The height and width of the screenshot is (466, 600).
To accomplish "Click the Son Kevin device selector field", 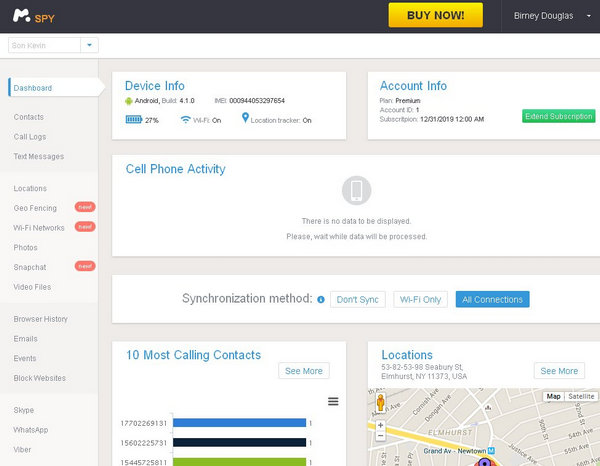I will pyautogui.click(x=44, y=45).
